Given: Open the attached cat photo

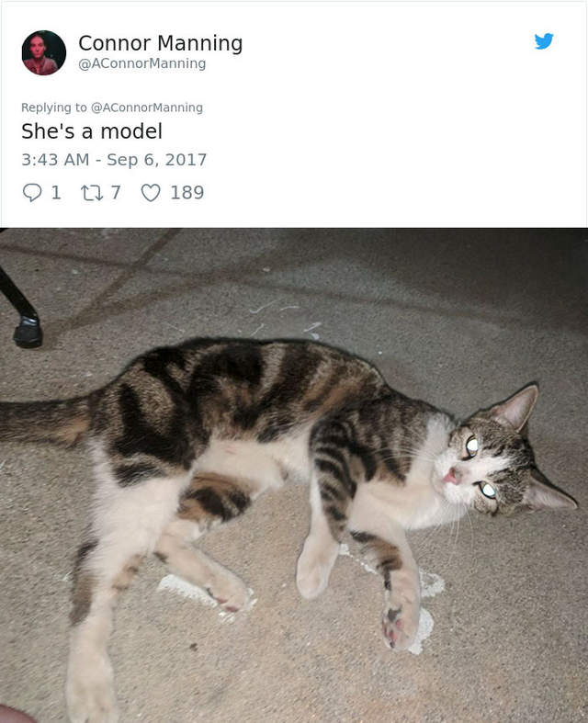Looking at the screenshot, I should [x=294, y=475].
